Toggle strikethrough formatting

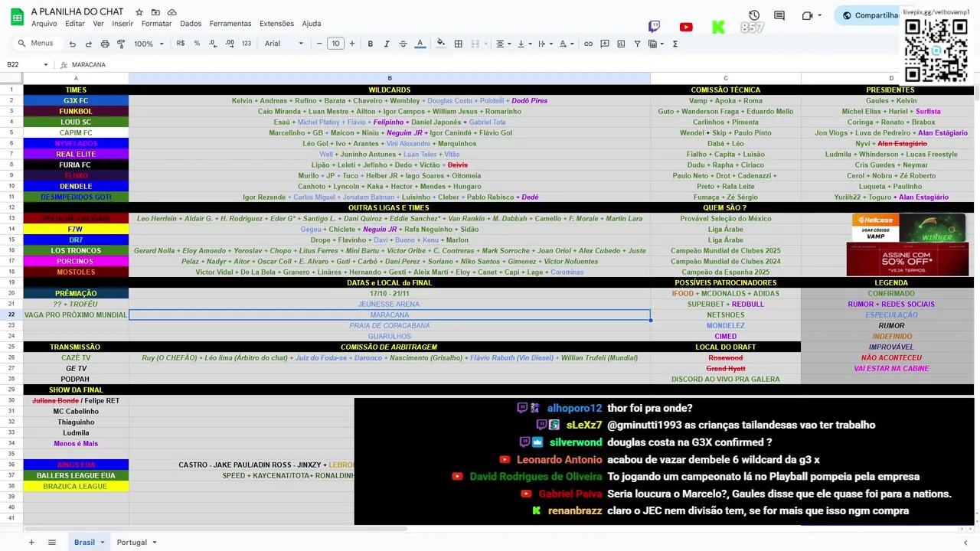(403, 44)
